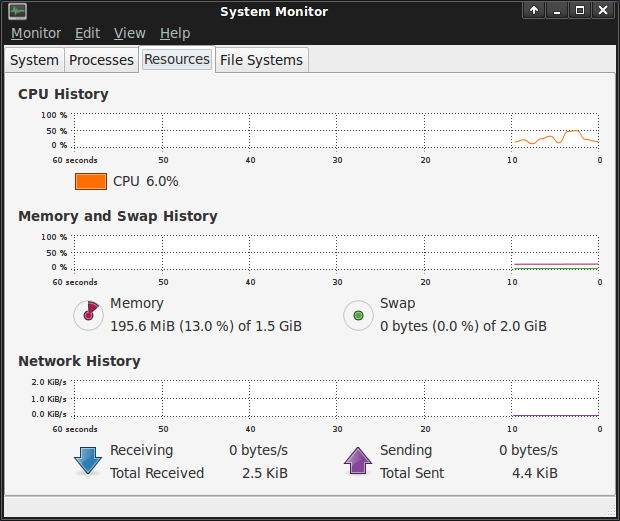Image resolution: width=620 pixels, height=521 pixels.
Task: Click the blue Receiving down-arrow icon
Action: 88,461
